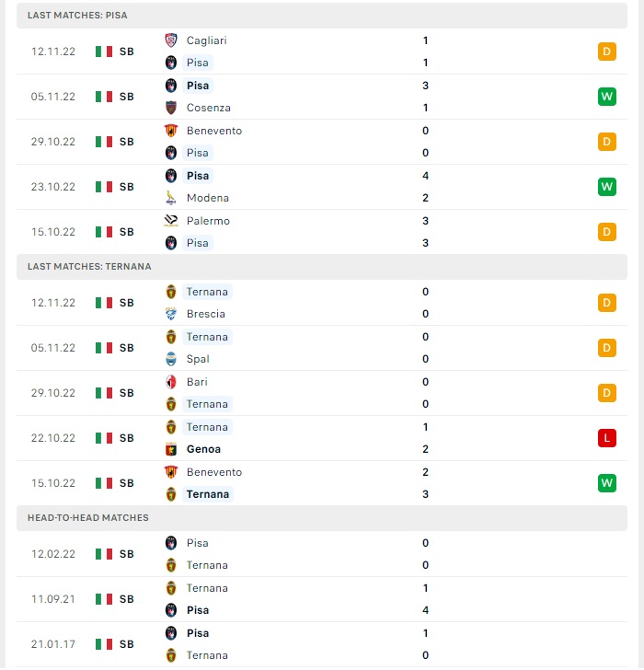Click the green W badge for Pisa–Cosenza
Viewport: 644px width, 670px height.
pyautogui.click(x=607, y=97)
